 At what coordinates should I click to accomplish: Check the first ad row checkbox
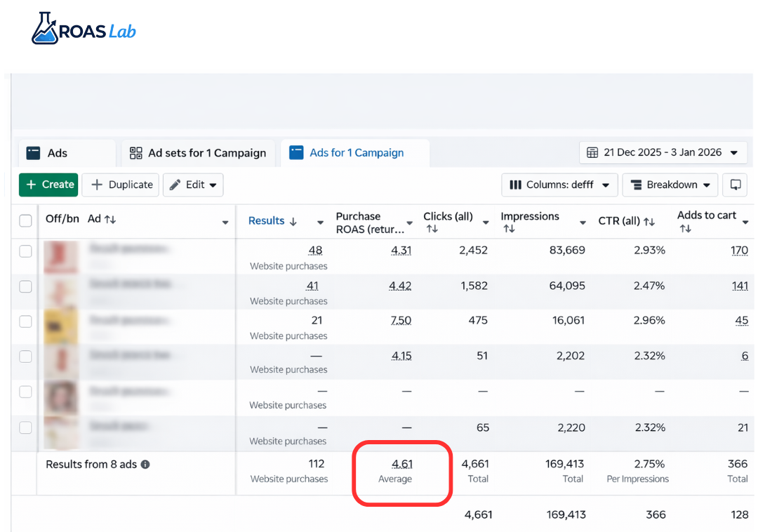(25, 251)
